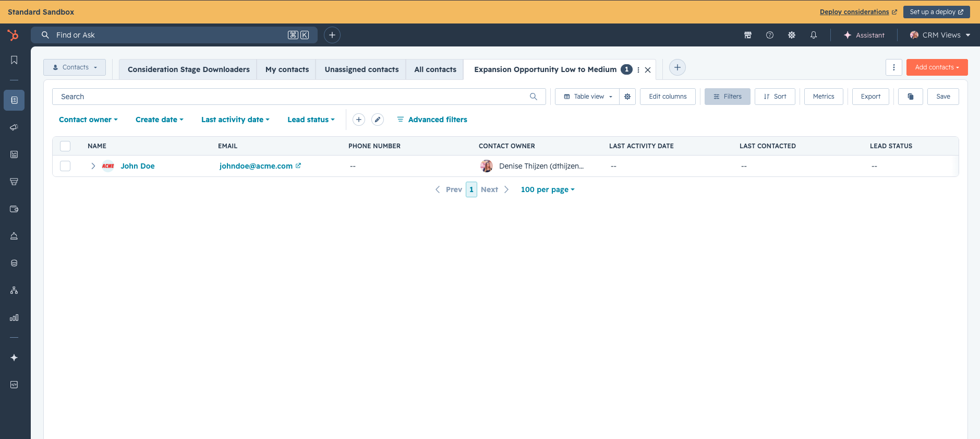Toggle the Filters panel button
This screenshot has height=439, width=980.
(x=727, y=97)
